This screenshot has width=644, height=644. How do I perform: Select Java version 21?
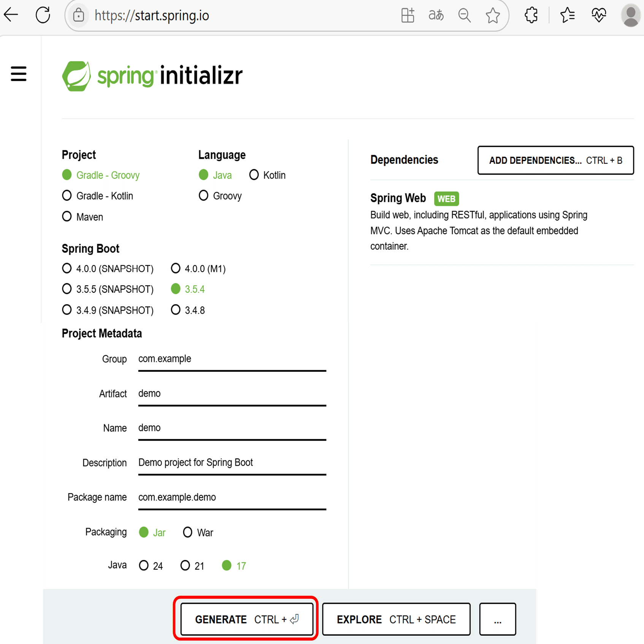(192, 566)
